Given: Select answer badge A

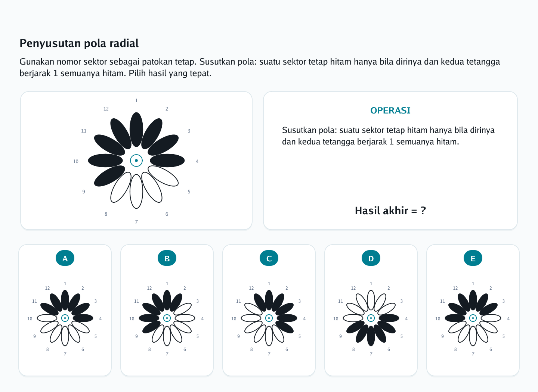Looking at the screenshot, I should click(x=65, y=258).
